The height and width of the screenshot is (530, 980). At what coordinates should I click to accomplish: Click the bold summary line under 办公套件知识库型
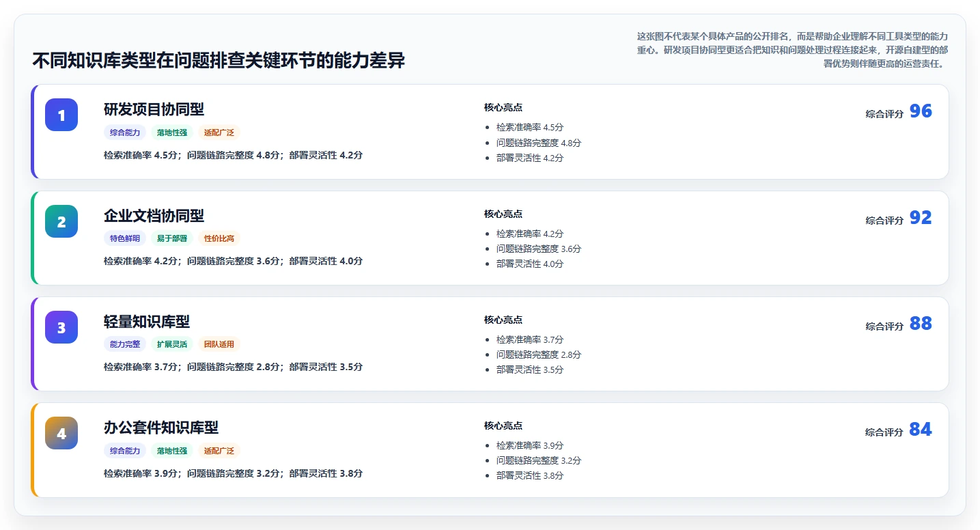pyautogui.click(x=233, y=473)
